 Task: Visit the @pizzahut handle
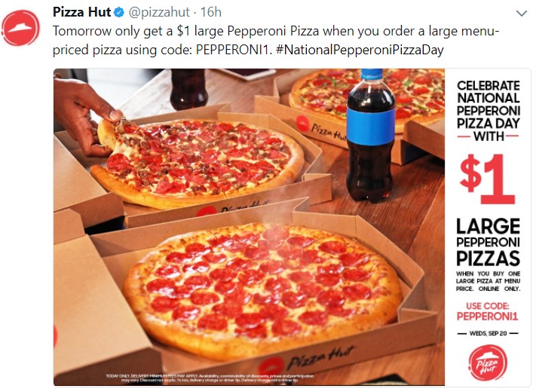(159, 13)
